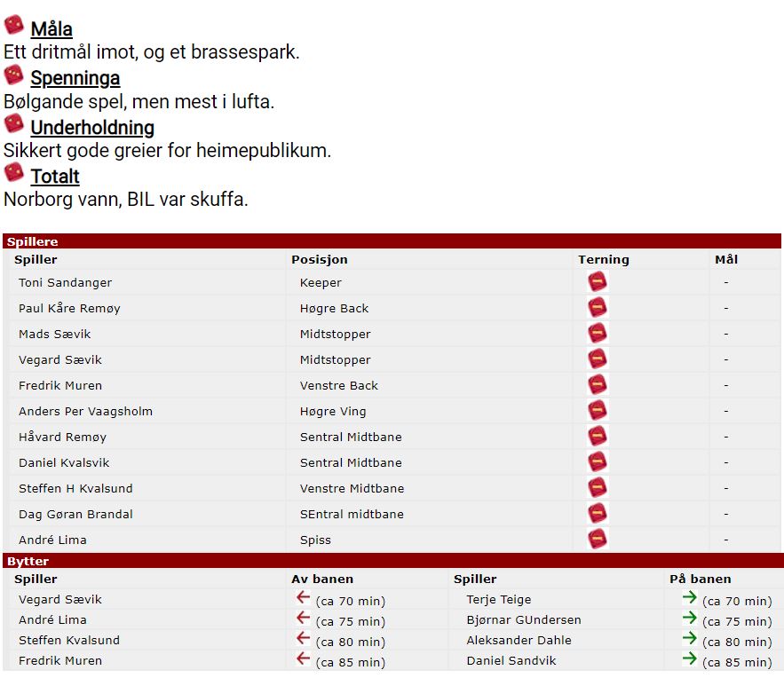Click the dice icon beside Totalt

point(14,172)
